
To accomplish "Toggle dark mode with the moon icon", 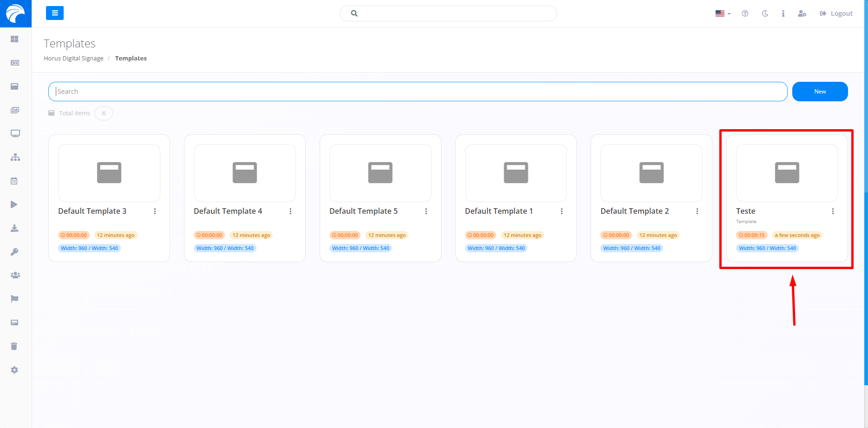I will [765, 13].
